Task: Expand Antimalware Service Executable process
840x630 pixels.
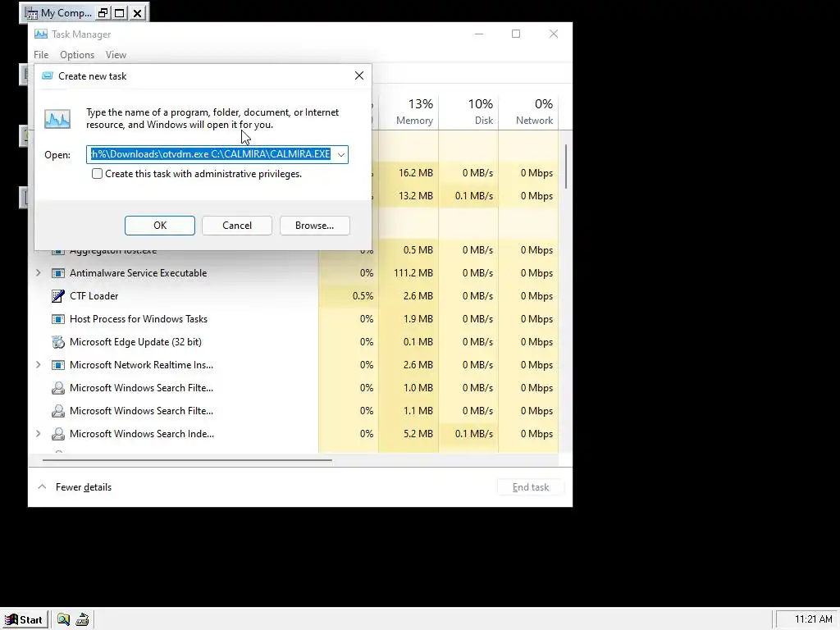Action: point(38,273)
